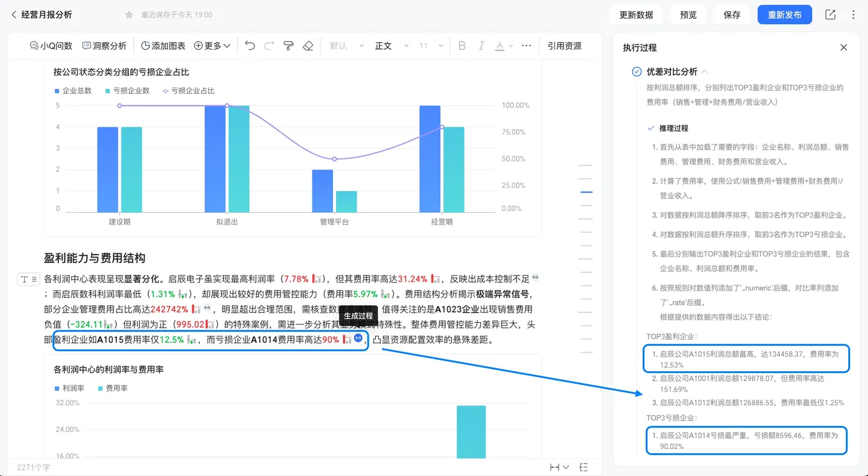This screenshot has width=868, height=476.
Task: Click the page width icon in the footer
Action: tap(555, 467)
